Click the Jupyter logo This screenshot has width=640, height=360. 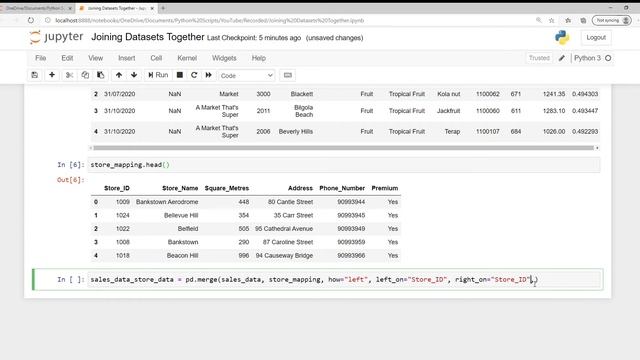coord(56,37)
